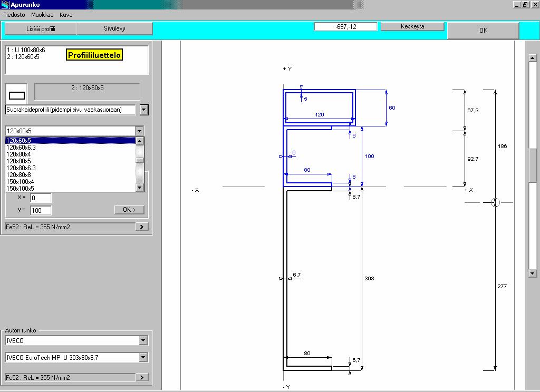Viewport: 540px width, 392px height.
Task: Click the blue 120 width dimension label
Action: [320, 115]
